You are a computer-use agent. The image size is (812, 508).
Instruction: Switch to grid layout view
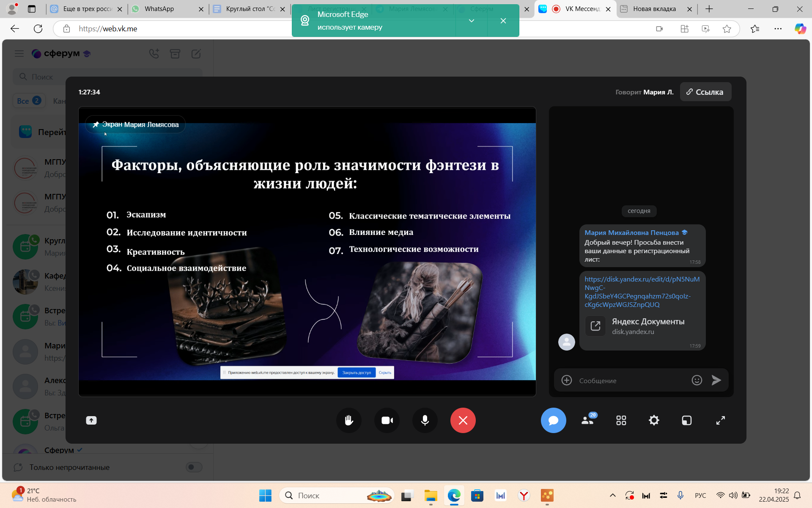pos(621,420)
